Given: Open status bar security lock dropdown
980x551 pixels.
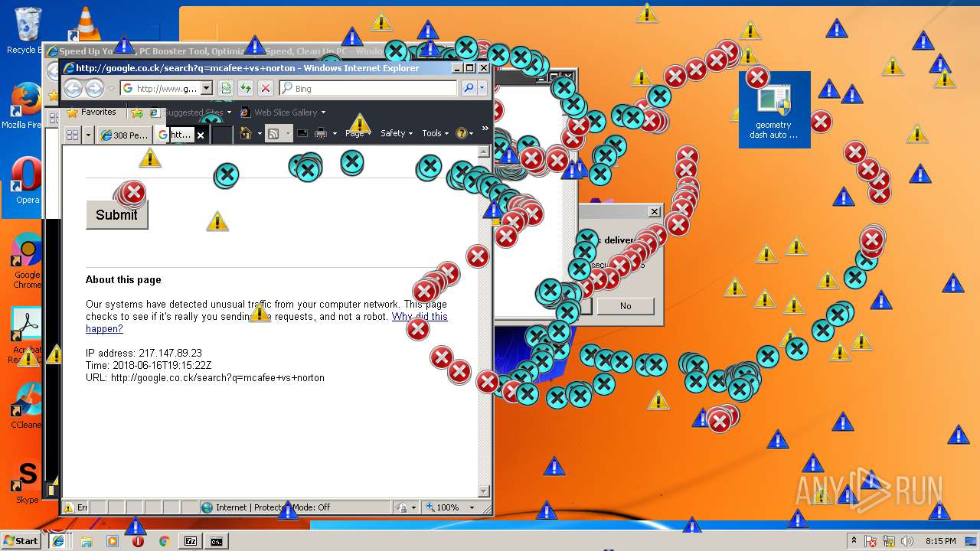Looking at the screenshot, I should click(407, 507).
